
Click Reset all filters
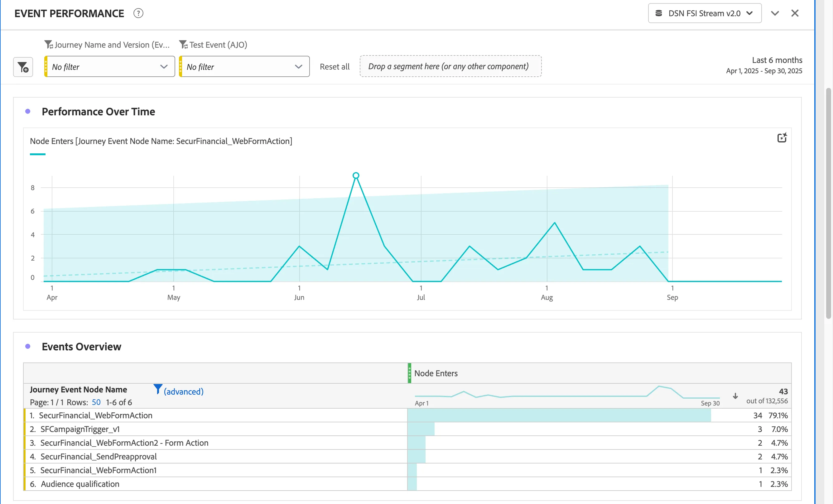(x=335, y=67)
